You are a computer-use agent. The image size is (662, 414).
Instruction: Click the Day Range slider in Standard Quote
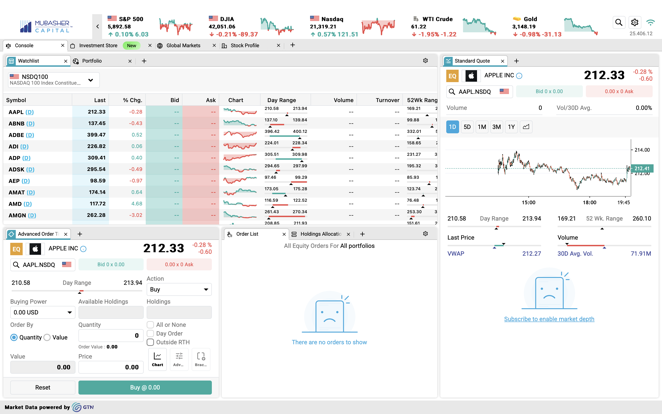click(494, 227)
